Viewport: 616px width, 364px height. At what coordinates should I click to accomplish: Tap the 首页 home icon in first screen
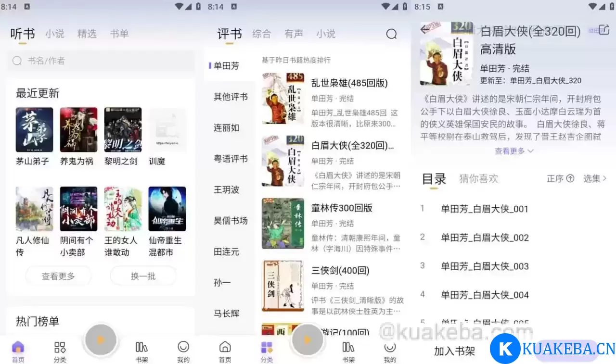coord(18,347)
